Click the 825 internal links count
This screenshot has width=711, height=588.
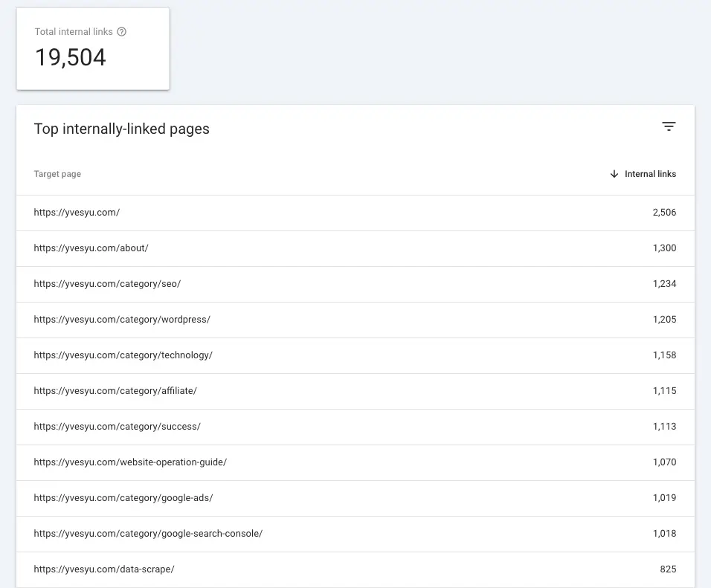pyautogui.click(x=668, y=569)
